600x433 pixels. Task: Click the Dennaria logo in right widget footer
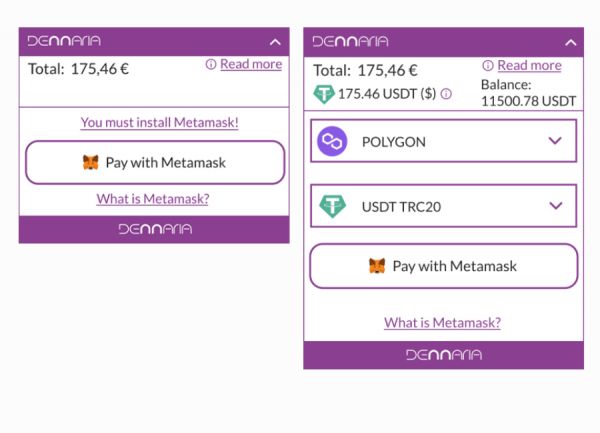click(x=443, y=355)
